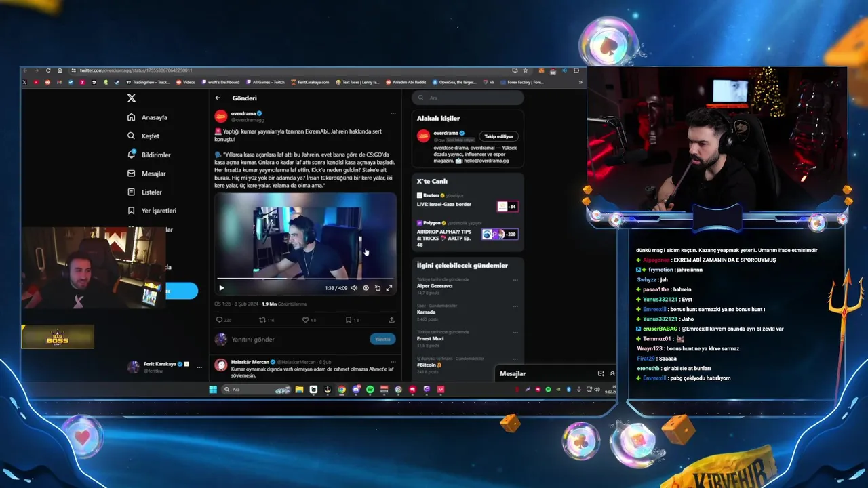Play the embedded tweet video
868x488 pixels.
click(x=221, y=288)
